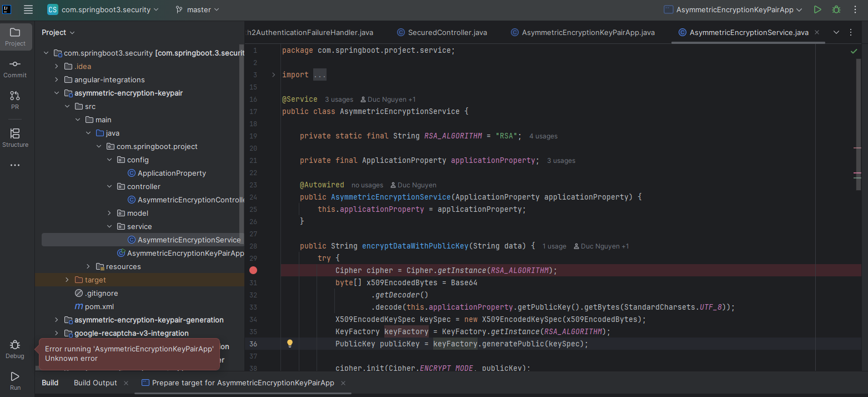This screenshot has width=868, height=397.
Task: Click the 'Duc Nguyen' author hint on line 23
Action: tap(414, 185)
